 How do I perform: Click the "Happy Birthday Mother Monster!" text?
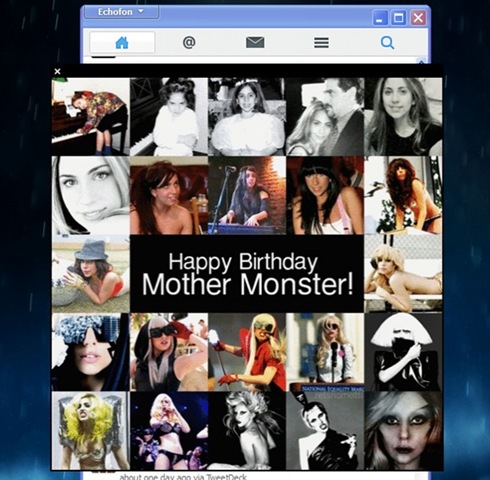click(x=247, y=274)
